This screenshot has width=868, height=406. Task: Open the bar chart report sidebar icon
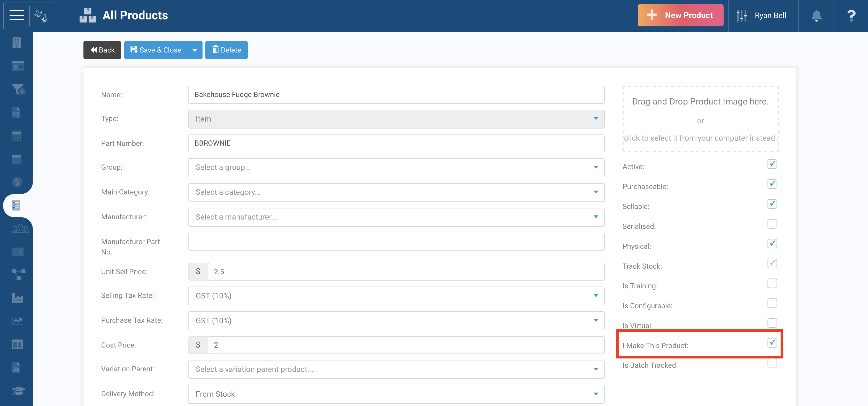pyautogui.click(x=16, y=367)
